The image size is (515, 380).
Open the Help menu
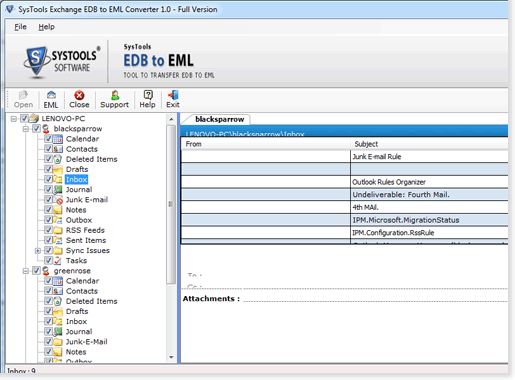click(x=46, y=27)
